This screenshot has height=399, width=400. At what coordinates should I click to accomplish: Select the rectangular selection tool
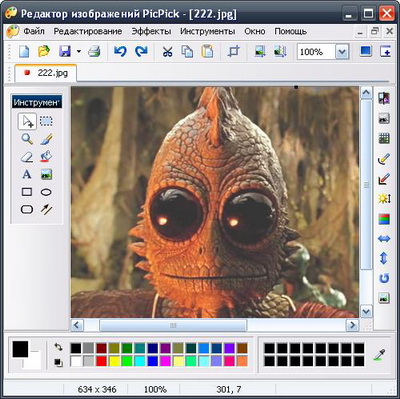[x=46, y=121]
